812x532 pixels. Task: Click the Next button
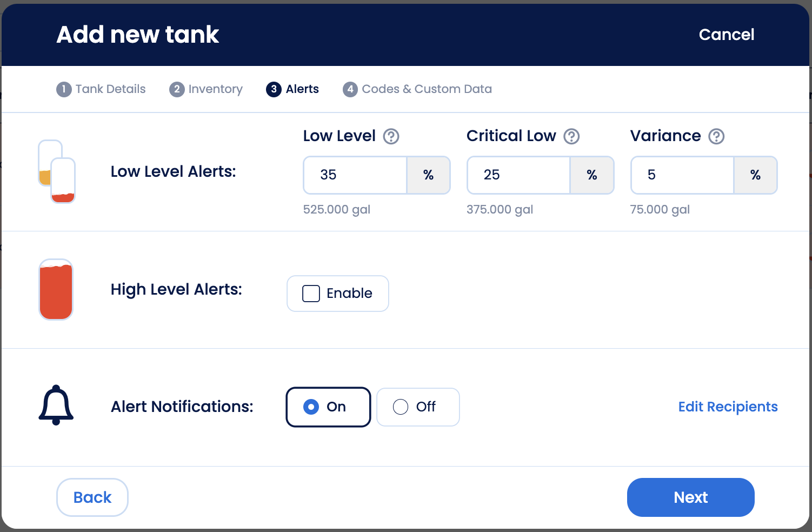point(690,497)
